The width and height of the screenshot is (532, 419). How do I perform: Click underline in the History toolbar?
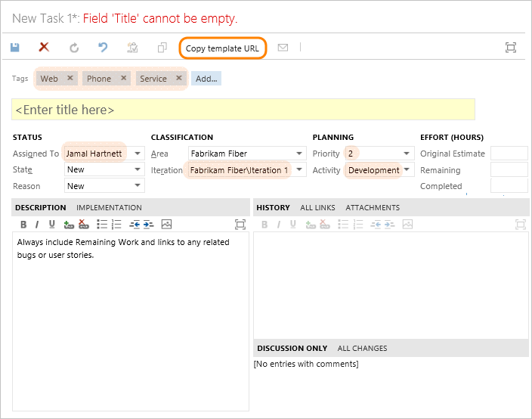point(292,225)
